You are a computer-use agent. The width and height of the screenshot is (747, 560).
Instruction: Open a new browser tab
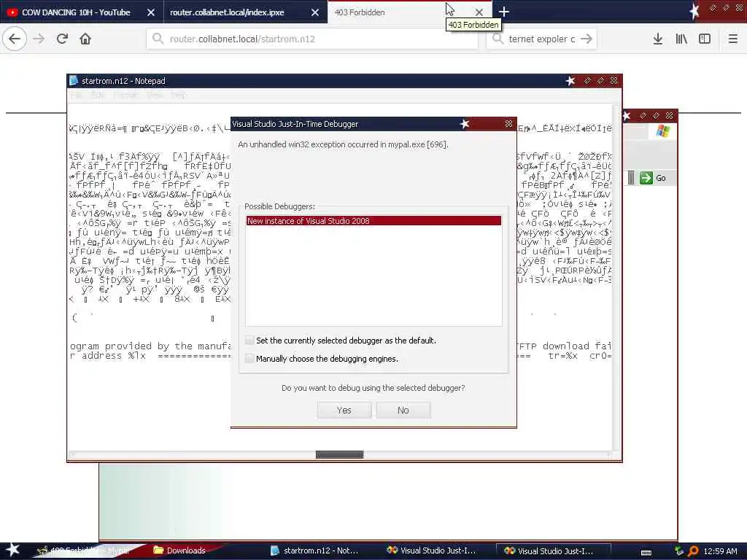(504, 12)
